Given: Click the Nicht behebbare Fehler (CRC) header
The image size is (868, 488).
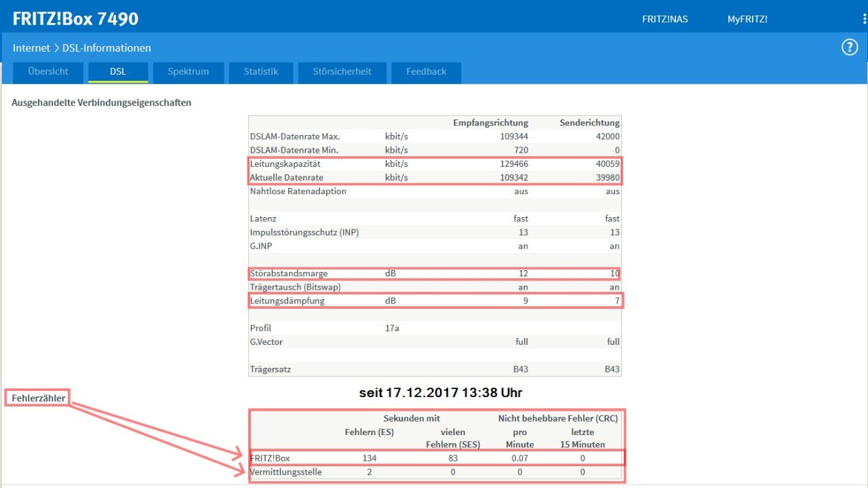Looking at the screenshot, I should click(x=558, y=419).
